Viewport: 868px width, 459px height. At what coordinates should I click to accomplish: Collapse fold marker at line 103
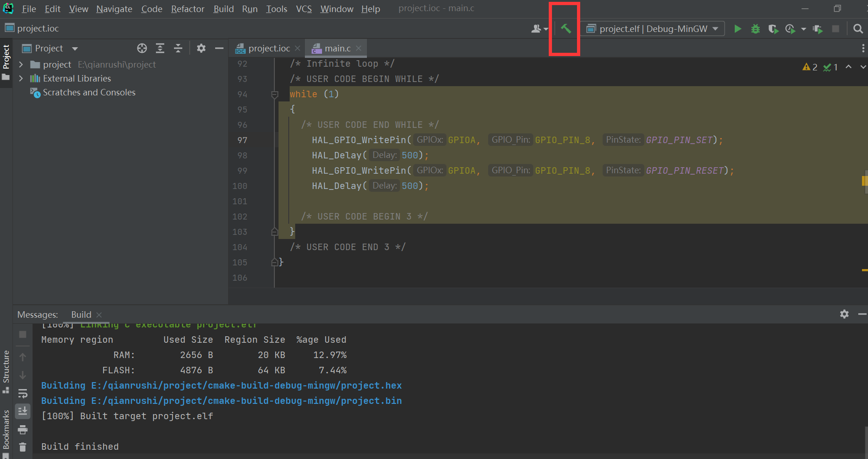click(x=274, y=232)
